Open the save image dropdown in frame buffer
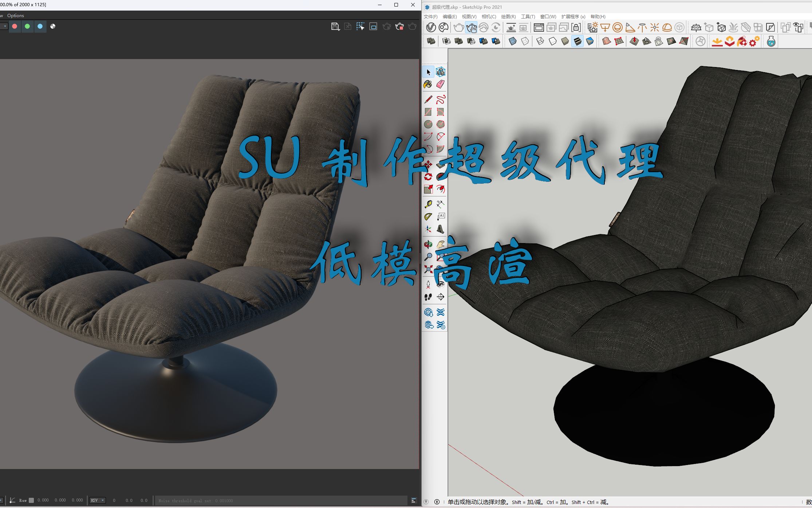Viewport: 812px width, 508px height. (335, 26)
